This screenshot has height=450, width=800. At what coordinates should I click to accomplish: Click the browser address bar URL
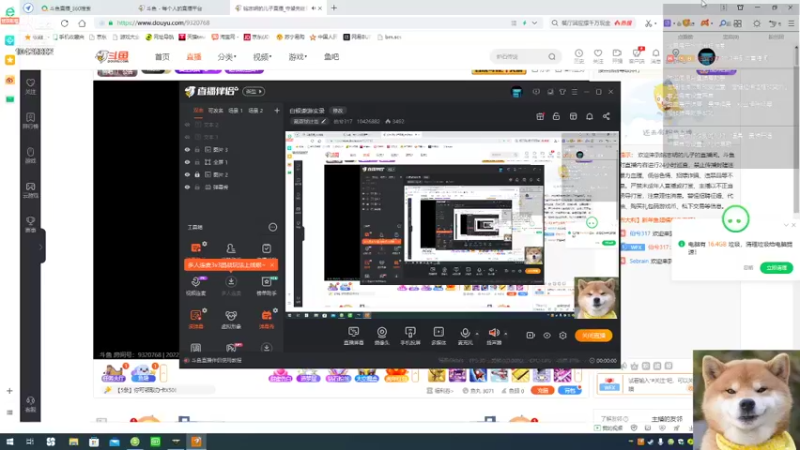click(x=163, y=23)
